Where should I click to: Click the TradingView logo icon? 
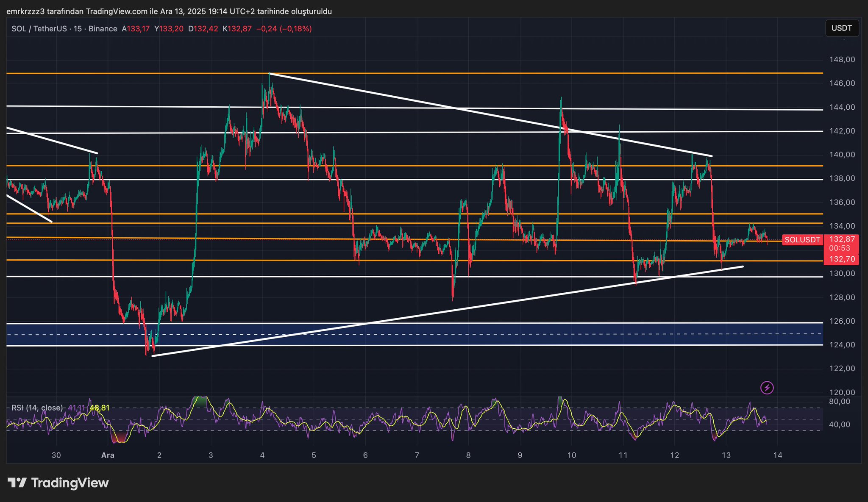point(17,483)
